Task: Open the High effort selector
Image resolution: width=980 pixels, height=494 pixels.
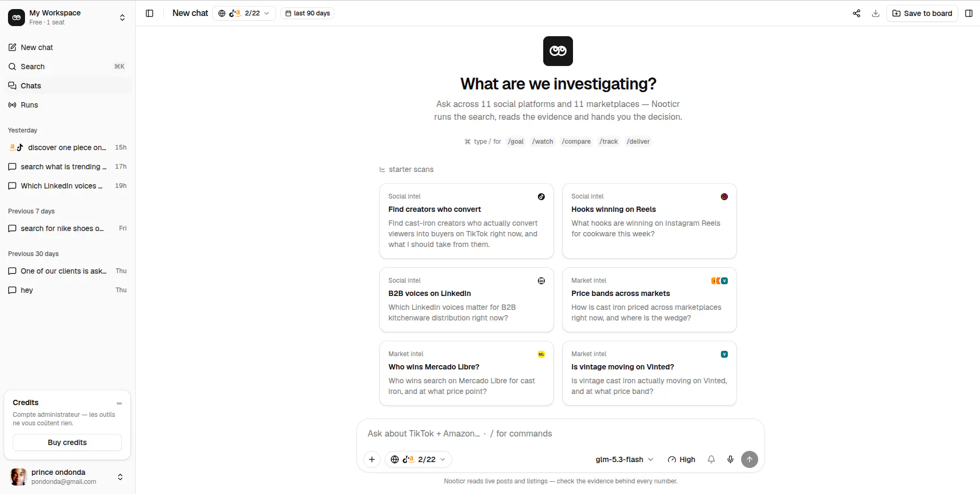Action: (682, 459)
